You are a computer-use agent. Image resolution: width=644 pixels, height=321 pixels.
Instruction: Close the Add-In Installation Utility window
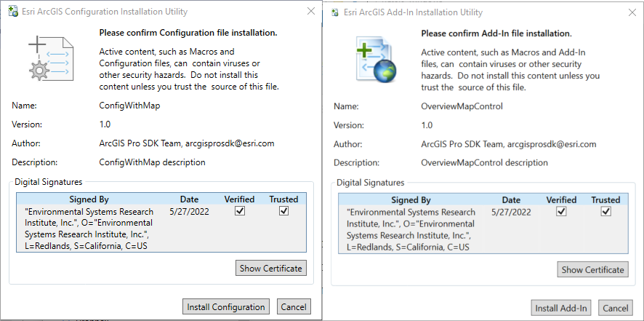[632, 12]
